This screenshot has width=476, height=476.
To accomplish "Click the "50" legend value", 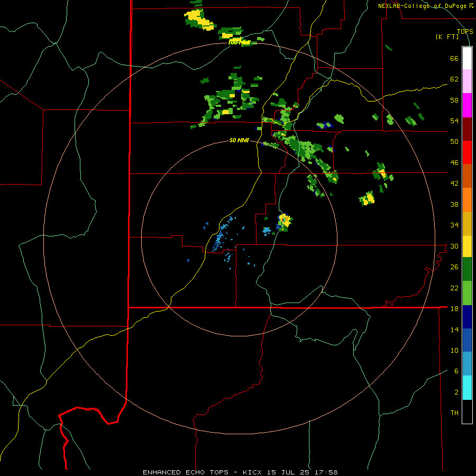I will click(454, 142).
